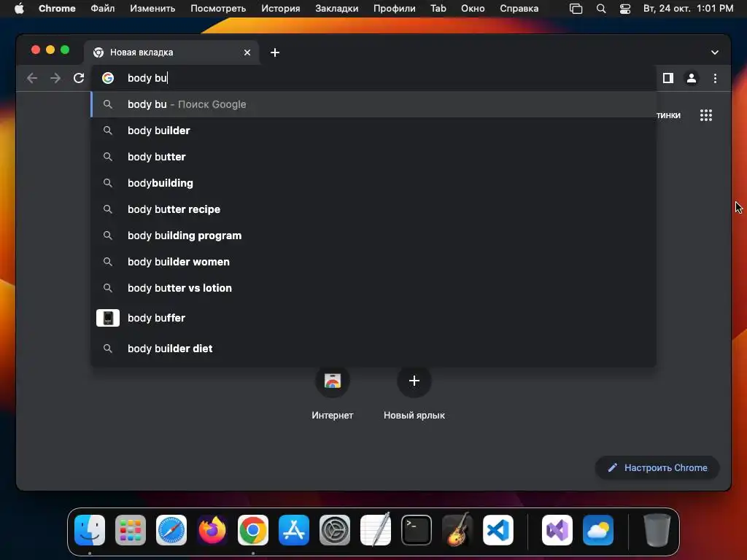
Task: Switch to the Новая вкладка tab
Action: coord(171,52)
